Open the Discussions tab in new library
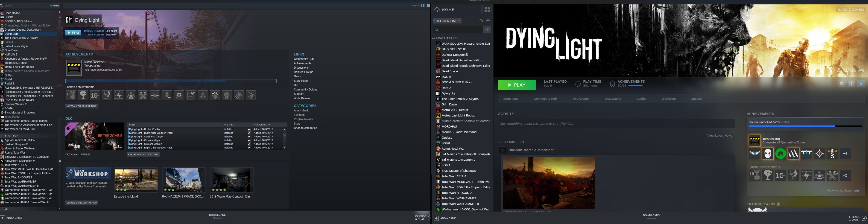The image size is (868, 224). coord(613,99)
